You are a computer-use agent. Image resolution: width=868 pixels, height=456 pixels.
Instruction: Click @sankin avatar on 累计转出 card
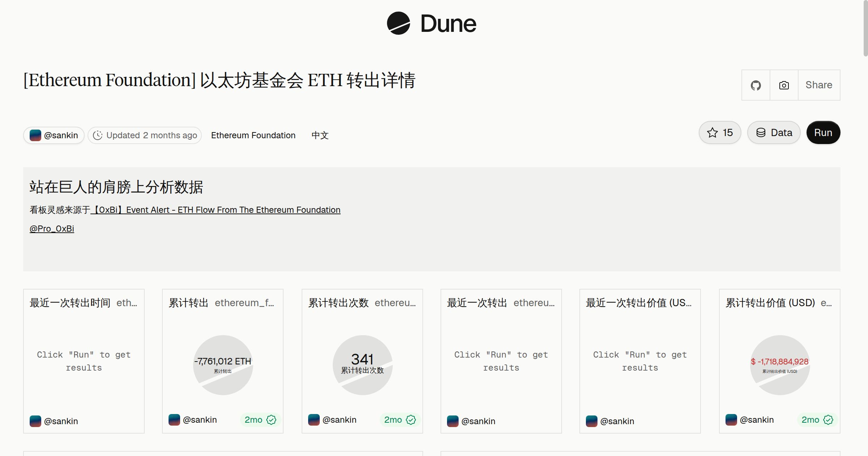174,420
